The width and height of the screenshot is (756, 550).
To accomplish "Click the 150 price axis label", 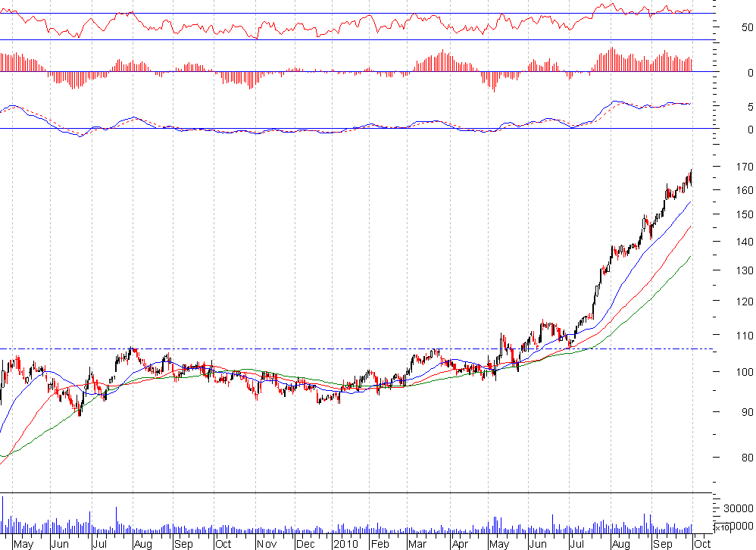I will coord(745,214).
